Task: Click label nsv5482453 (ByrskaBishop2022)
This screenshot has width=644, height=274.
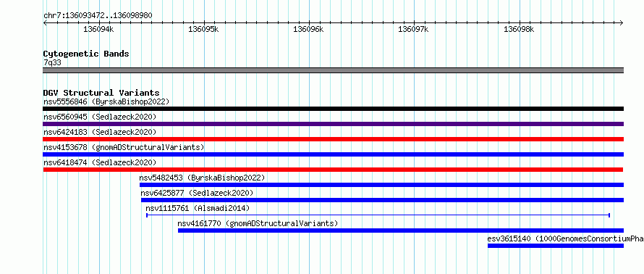Action: pos(203,178)
